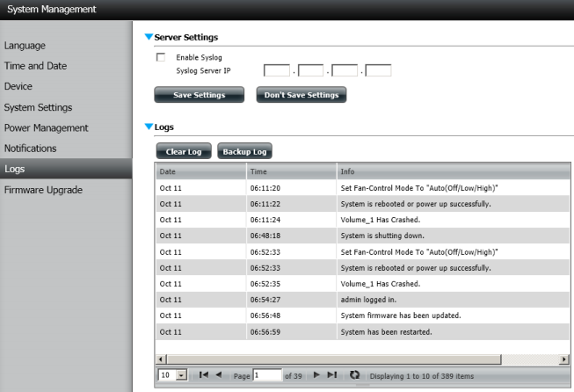574x392 pixels.
Task: Select Volume_1 Has Crashed entry at 06:52:35
Action: tap(363, 284)
